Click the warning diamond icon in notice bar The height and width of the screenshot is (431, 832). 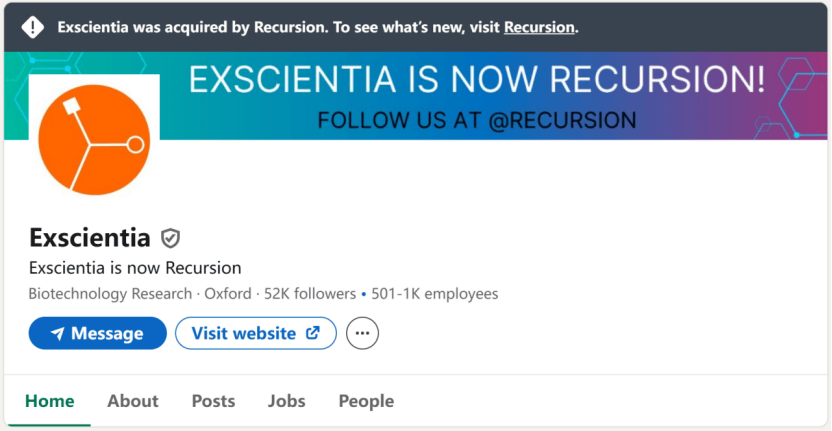click(x=33, y=27)
